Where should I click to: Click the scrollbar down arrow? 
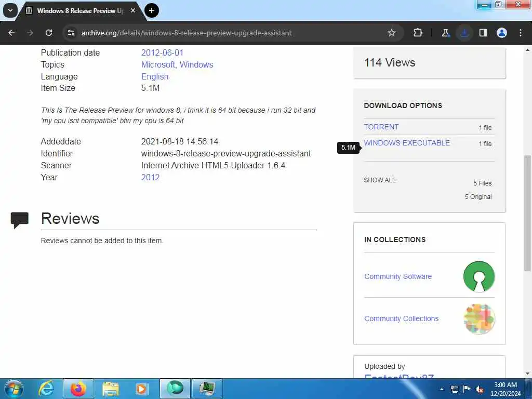point(528,374)
